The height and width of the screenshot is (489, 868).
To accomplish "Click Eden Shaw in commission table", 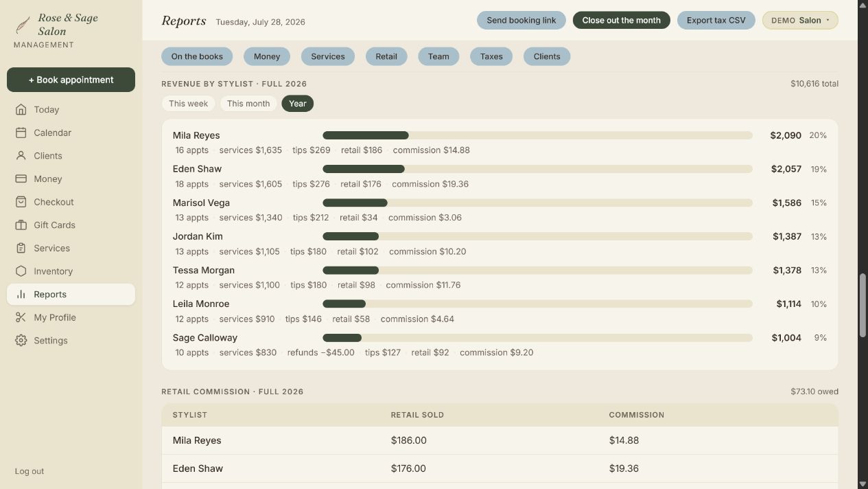I will click(198, 468).
